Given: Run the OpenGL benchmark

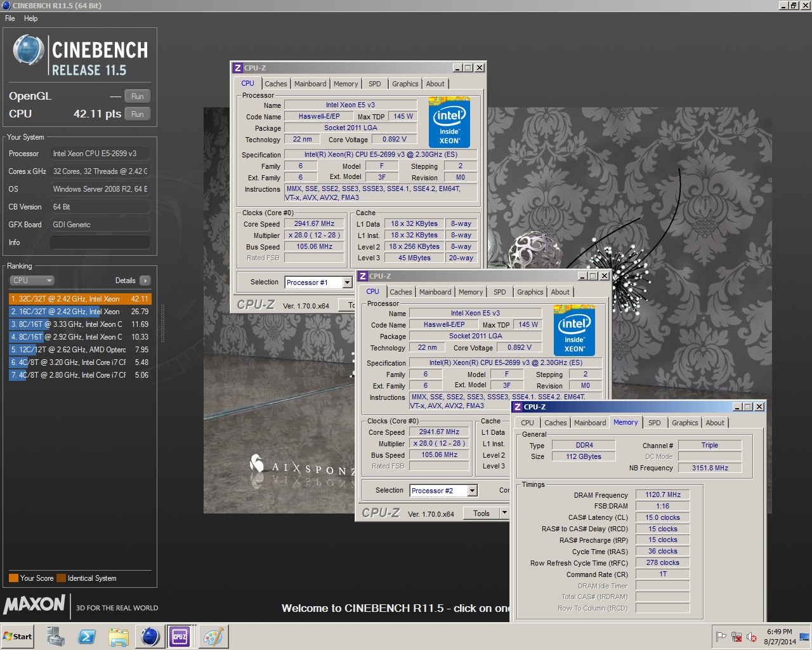Looking at the screenshot, I should click(x=137, y=96).
